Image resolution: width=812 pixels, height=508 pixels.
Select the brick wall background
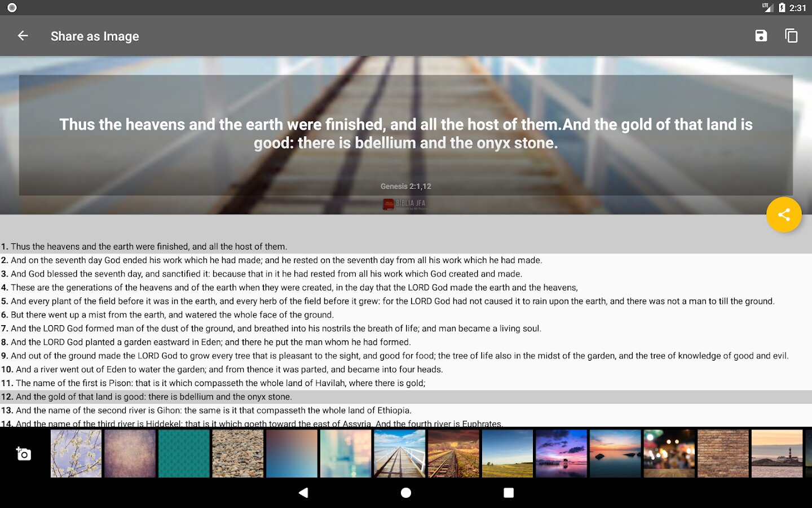pos(723,454)
